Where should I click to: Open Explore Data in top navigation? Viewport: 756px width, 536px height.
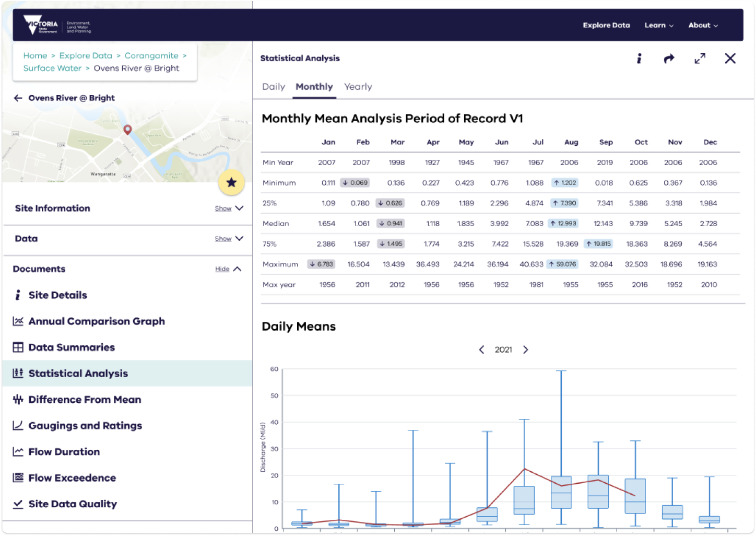(x=606, y=25)
